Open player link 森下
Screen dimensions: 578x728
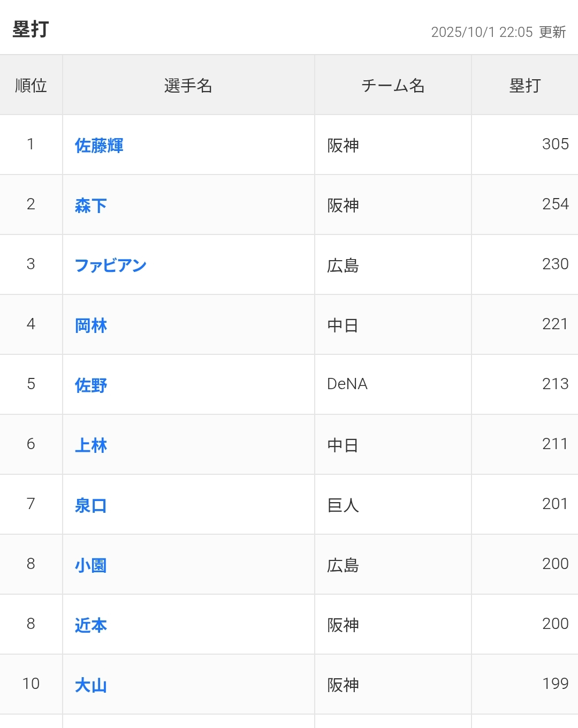click(91, 206)
